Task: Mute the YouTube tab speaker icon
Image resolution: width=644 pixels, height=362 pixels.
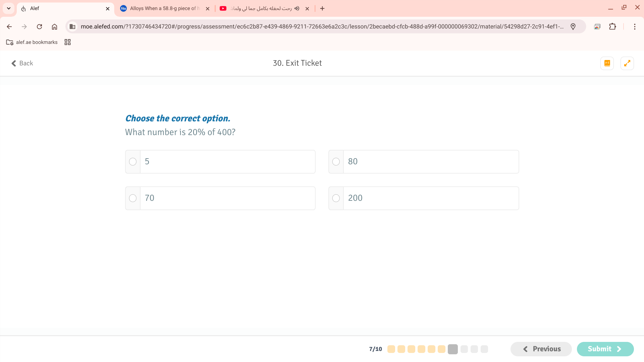Action: pos(297,8)
